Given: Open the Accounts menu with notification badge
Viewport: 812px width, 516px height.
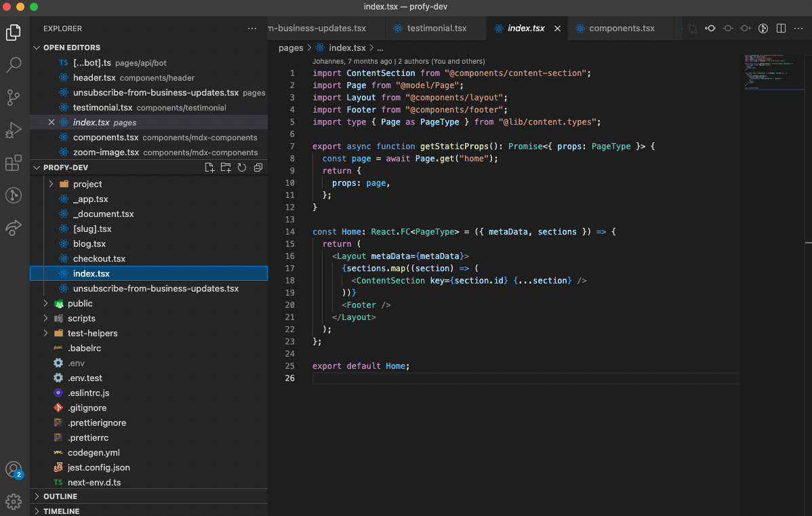Looking at the screenshot, I should point(15,469).
